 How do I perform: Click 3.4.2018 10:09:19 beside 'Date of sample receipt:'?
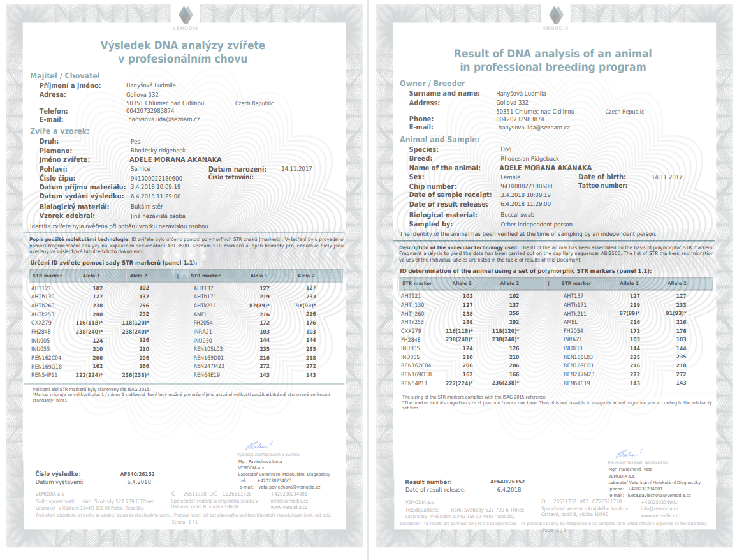coord(525,195)
